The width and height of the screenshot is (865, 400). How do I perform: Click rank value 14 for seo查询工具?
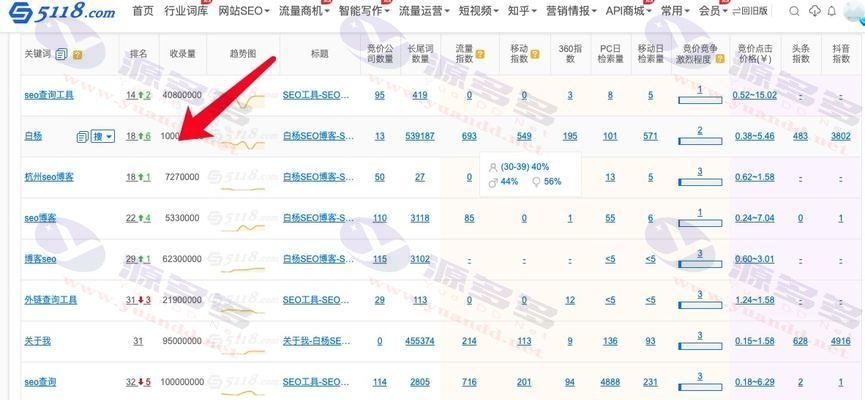(131, 95)
